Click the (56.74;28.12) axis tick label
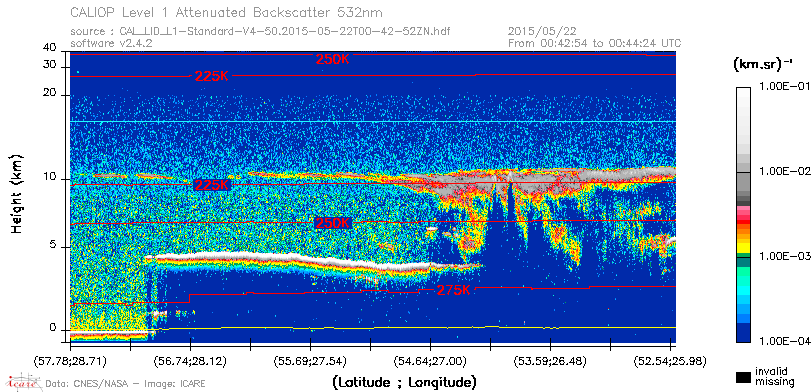 (190, 361)
